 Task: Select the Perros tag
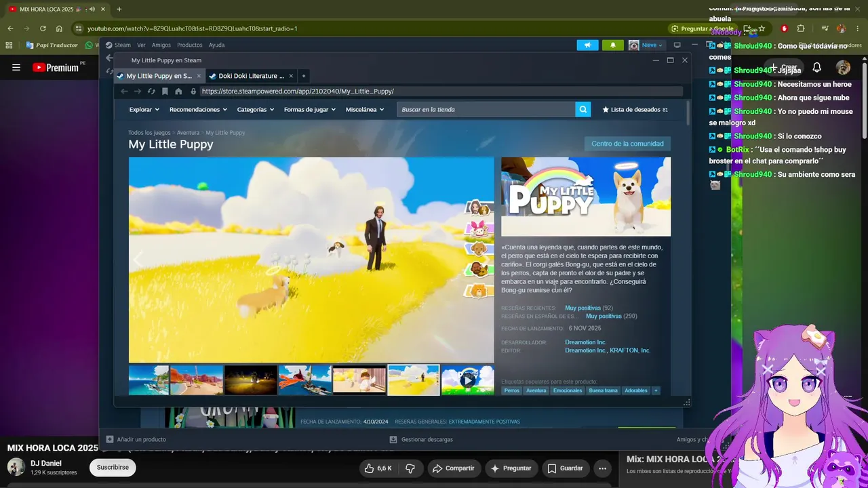pos(512,390)
